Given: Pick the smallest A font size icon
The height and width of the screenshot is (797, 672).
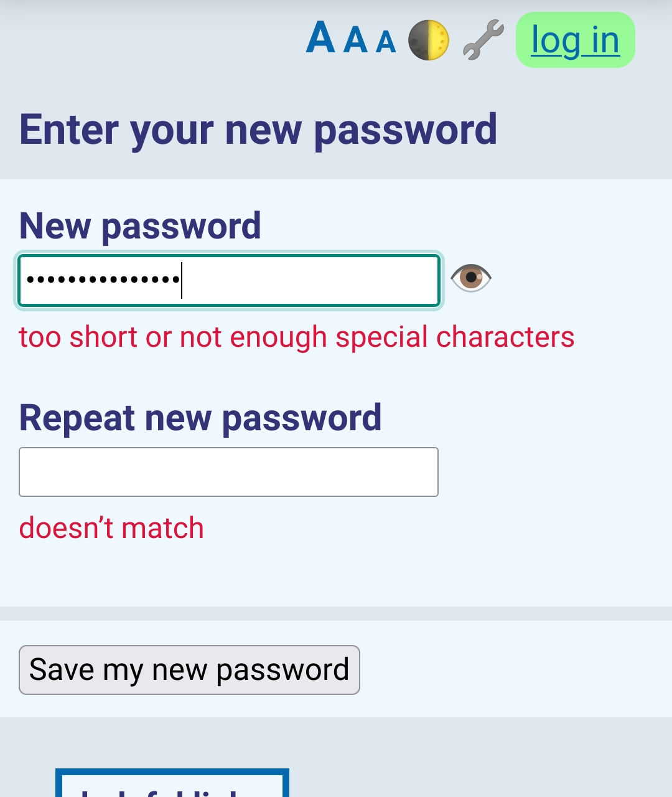Looking at the screenshot, I should 386,42.
